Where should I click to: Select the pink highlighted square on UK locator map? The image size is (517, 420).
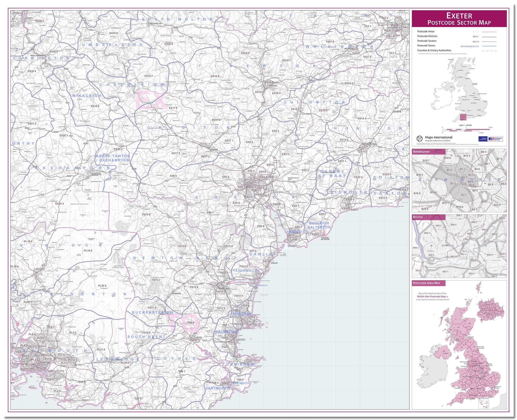coord(463,117)
